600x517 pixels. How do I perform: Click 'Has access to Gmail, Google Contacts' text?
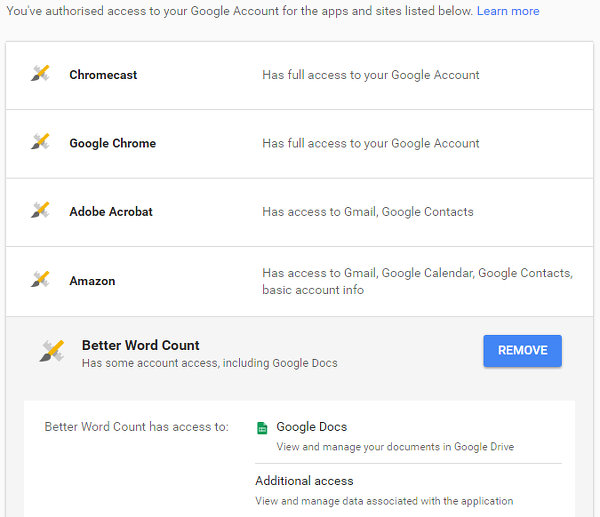click(368, 212)
